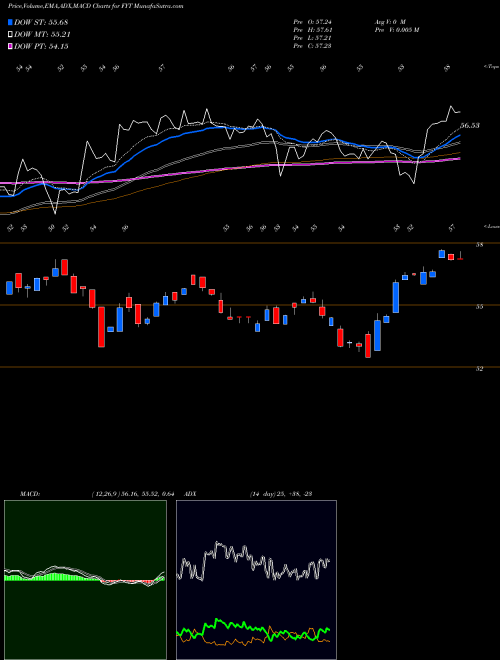Select the 'DOW PT: 54.15' legend label

41,47
